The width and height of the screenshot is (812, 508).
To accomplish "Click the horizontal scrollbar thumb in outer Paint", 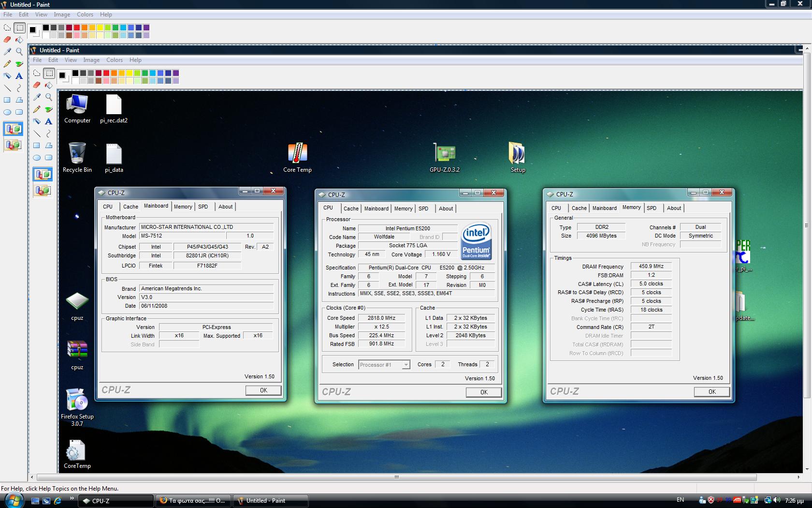I will (x=397, y=477).
